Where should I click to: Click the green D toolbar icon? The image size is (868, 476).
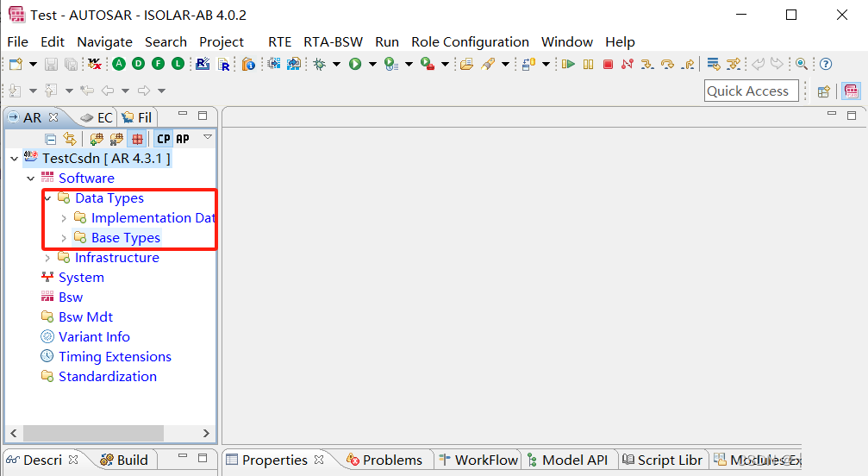click(x=138, y=64)
